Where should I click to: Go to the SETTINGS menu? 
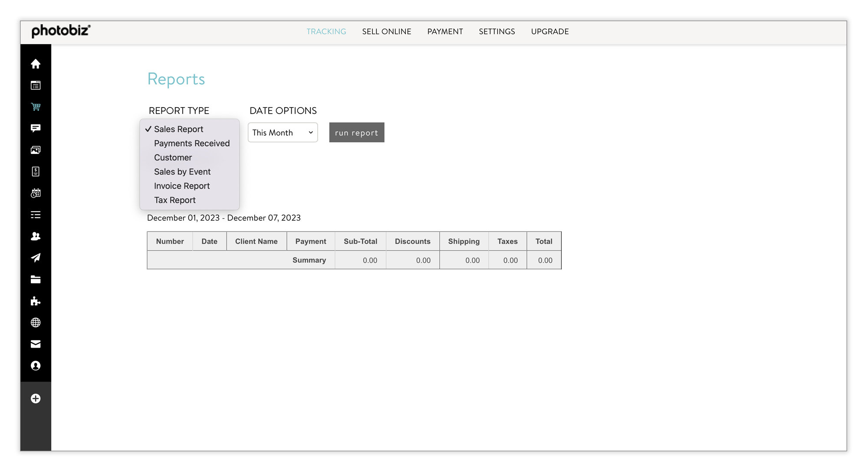pos(496,32)
